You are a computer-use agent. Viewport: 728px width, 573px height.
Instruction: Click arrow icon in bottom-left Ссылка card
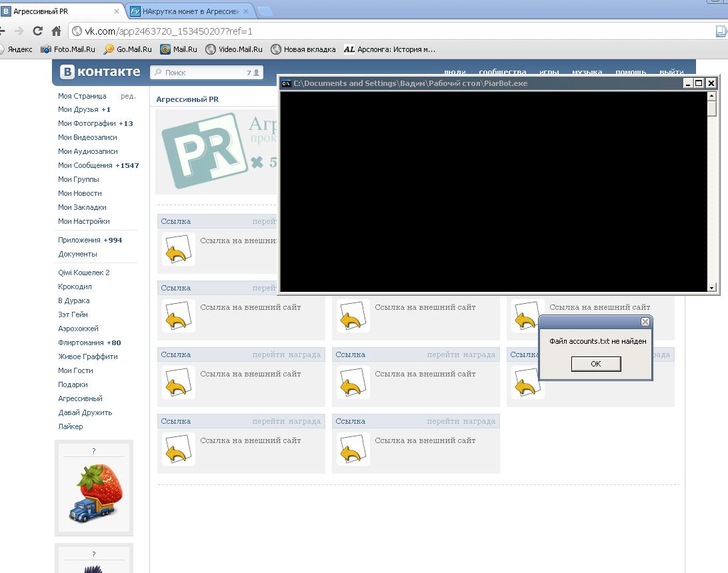click(178, 449)
